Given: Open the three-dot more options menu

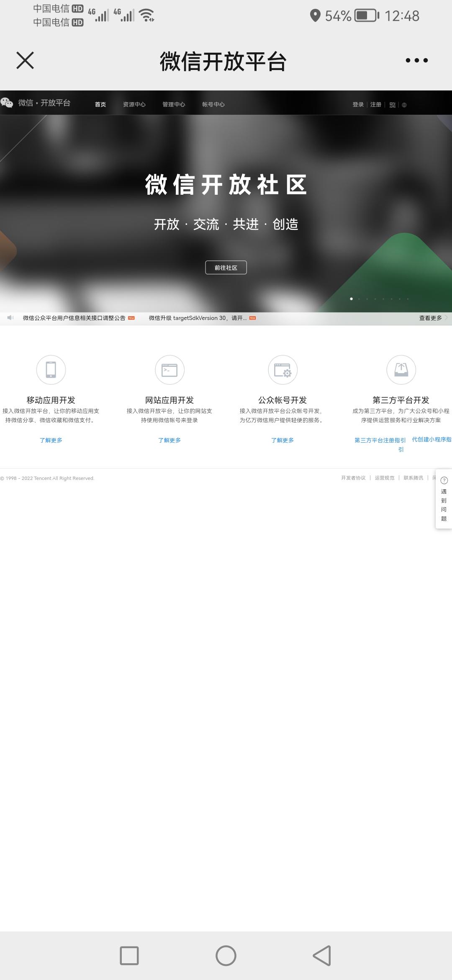Looking at the screenshot, I should pos(416,60).
